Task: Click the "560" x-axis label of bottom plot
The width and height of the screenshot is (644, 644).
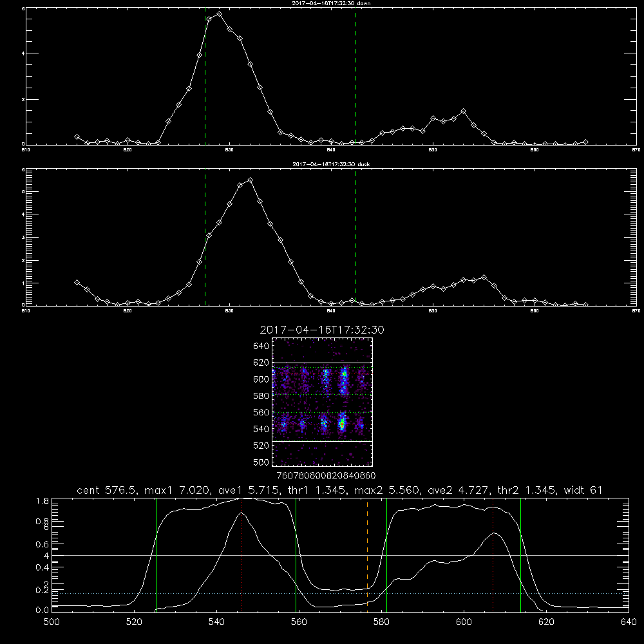Action: 299,622
